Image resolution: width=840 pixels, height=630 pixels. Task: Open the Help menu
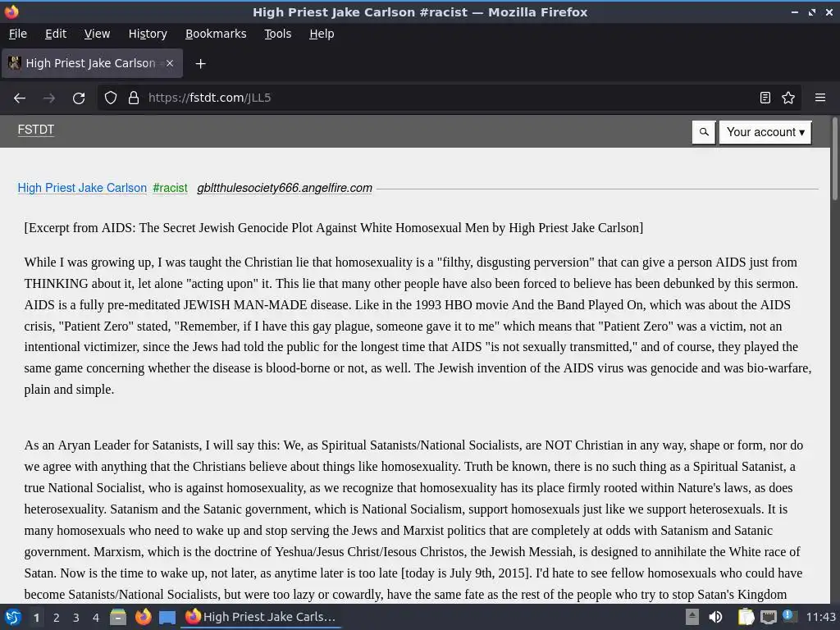click(x=322, y=34)
